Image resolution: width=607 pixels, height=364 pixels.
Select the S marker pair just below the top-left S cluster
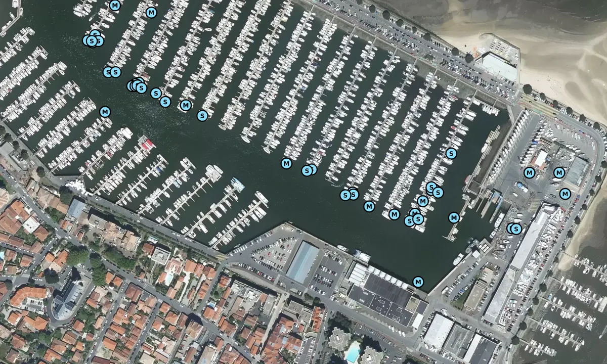click(x=112, y=72)
